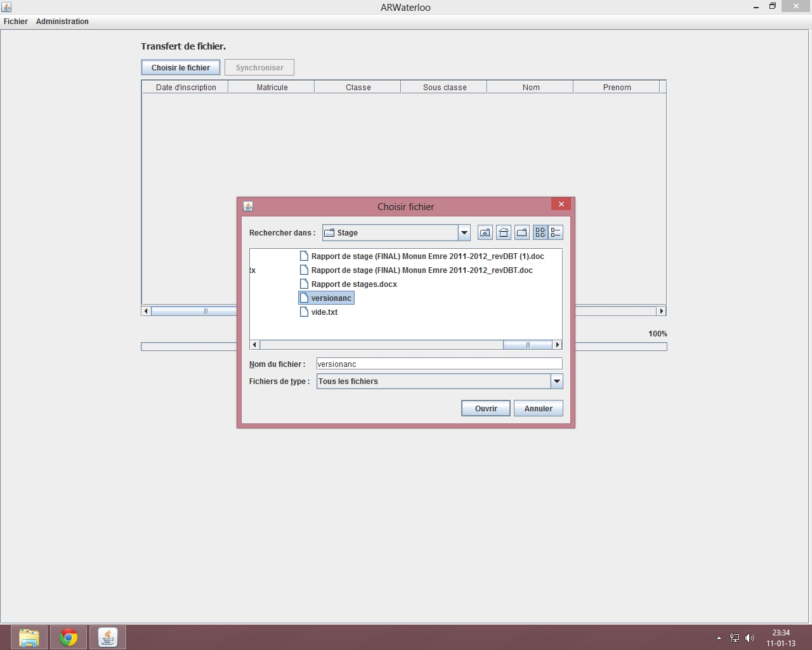Create a new folder in dialog
Image resolution: width=812 pixels, height=650 pixels.
pyautogui.click(x=521, y=233)
